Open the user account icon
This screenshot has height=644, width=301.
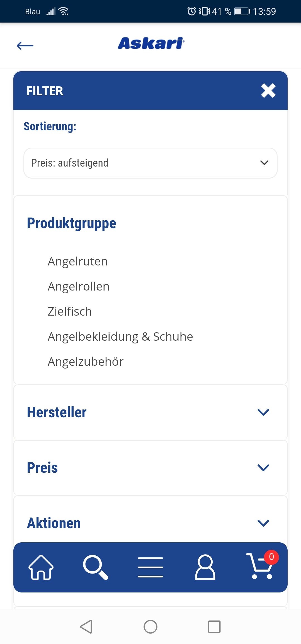point(205,567)
